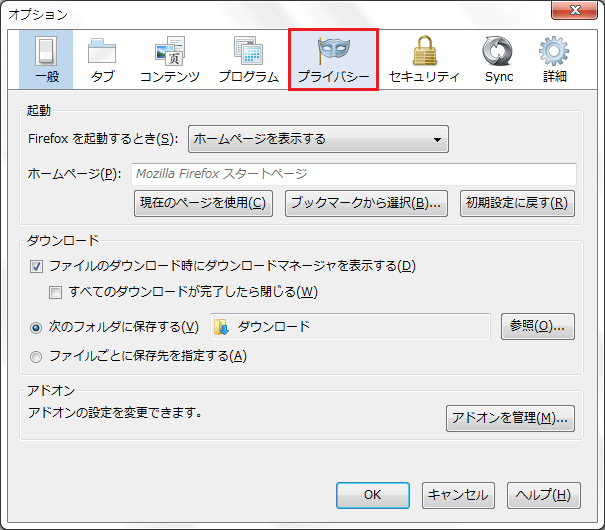Viewport: 605px width, 530px height.
Task: Open the セキュリティ padlock icon
Action: click(424, 51)
